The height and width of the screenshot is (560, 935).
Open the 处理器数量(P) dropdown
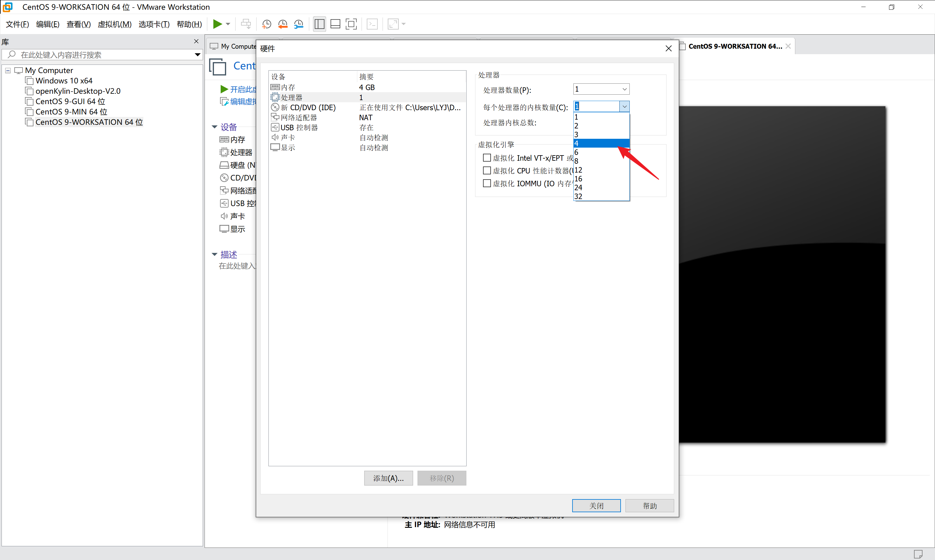(x=601, y=89)
